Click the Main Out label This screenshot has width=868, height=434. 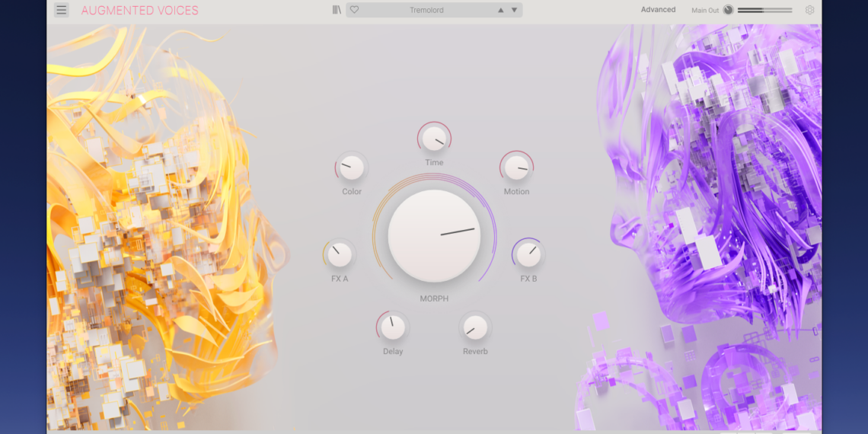click(x=705, y=10)
